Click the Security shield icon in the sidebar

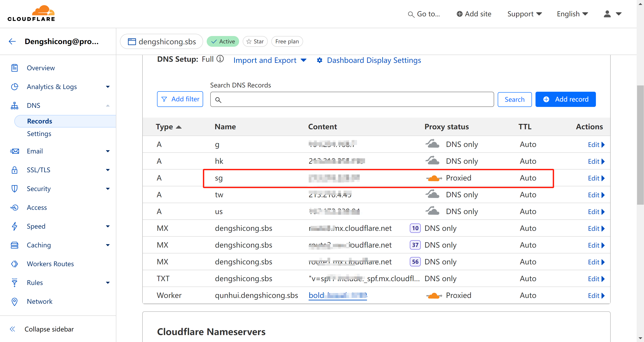coord(15,189)
